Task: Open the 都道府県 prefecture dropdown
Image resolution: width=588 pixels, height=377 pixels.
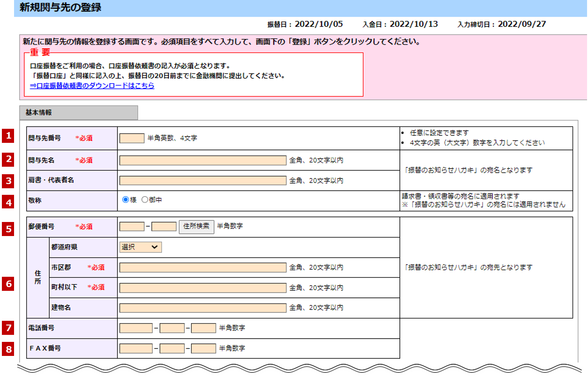Action: 140,247
